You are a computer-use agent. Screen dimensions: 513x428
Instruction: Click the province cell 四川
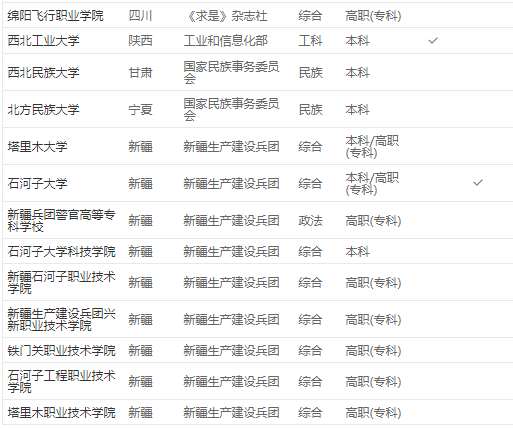[x=140, y=16]
